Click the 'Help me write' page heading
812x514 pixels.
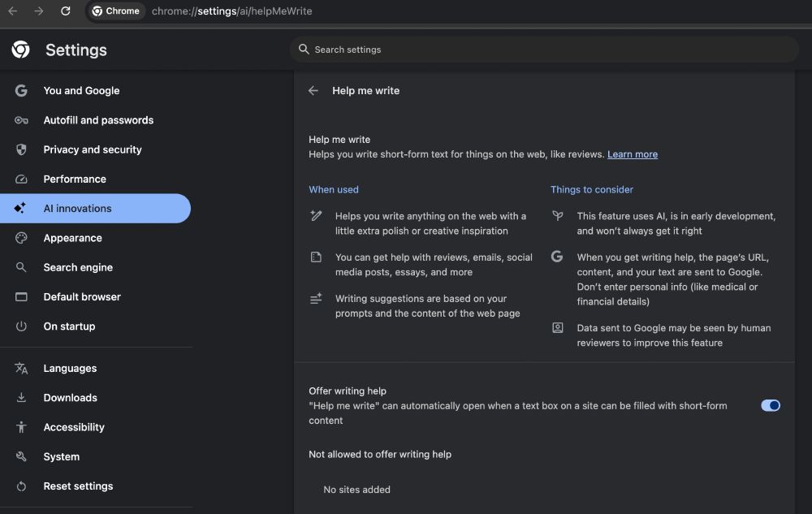365,91
